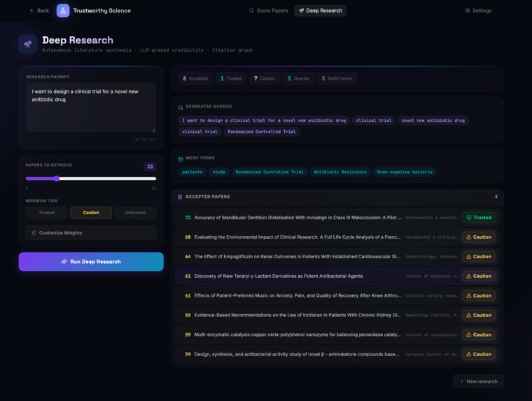Image resolution: width=532 pixels, height=401 pixels.
Task: Click the 'novel new antibiotic drug' query chip
Action: pos(433,120)
